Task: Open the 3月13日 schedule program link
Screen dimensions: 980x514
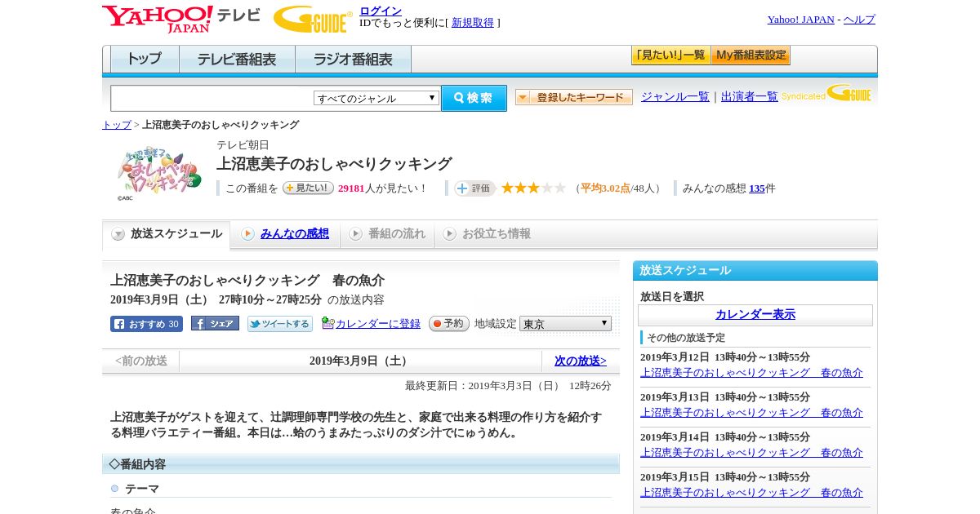Action: click(751, 413)
